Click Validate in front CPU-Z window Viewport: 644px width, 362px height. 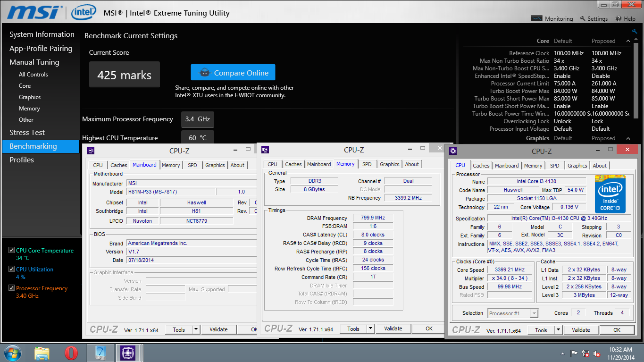581,330
